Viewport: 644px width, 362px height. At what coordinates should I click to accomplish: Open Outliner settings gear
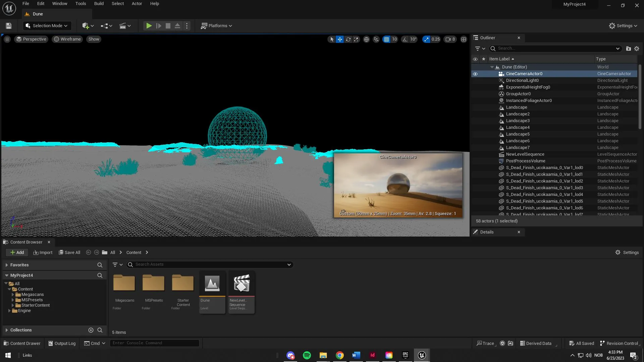637,49
